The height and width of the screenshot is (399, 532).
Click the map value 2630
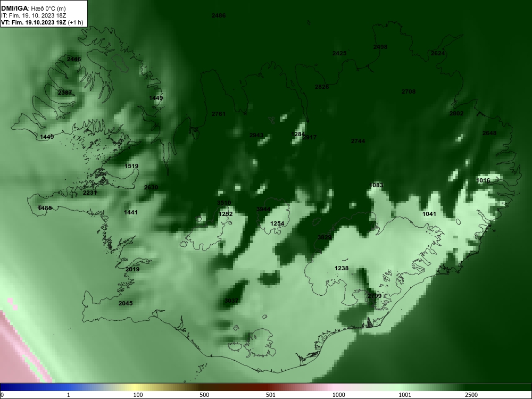pos(151,188)
